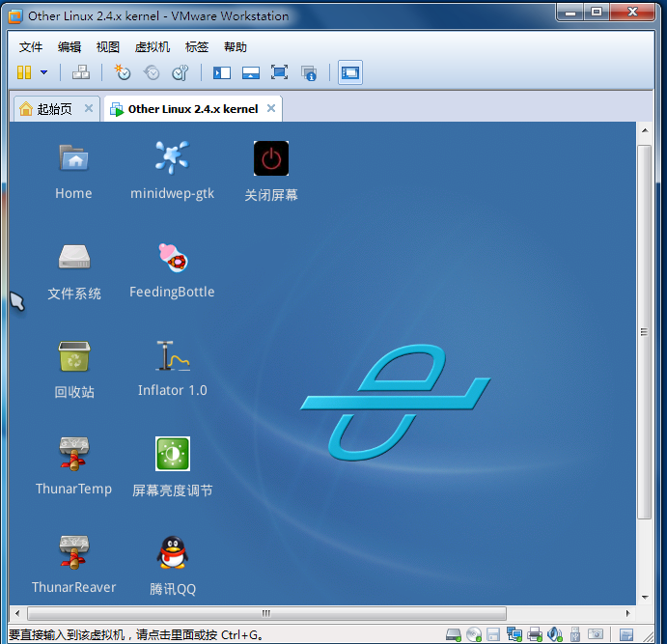Close the VMware Workstation window
Image resolution: width=667 pixels, height=644 pixels.
click(x=632, y=12)
